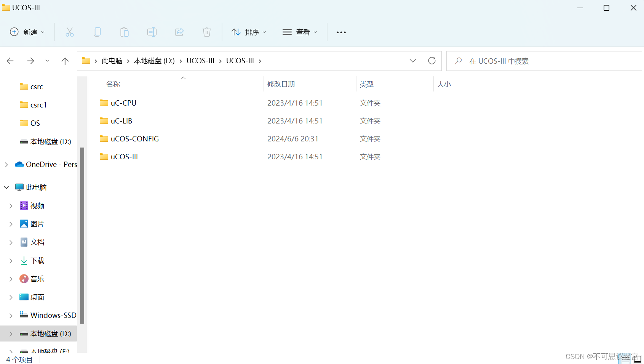The image size is (644, 364).
Task: Click the Back navigation button
Action: click(10, 61)
